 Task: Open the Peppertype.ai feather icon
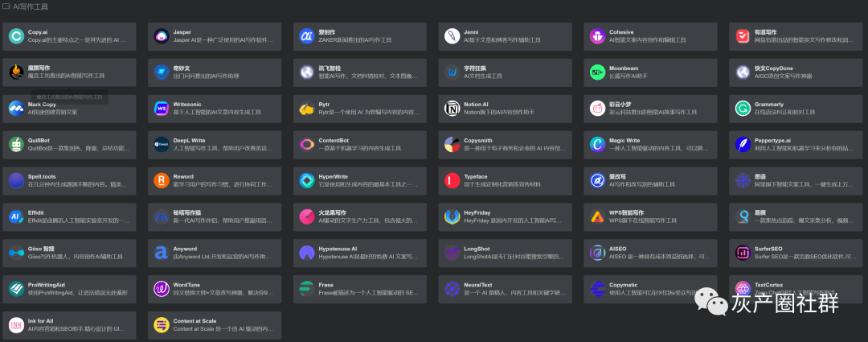(x=743, y=145)
